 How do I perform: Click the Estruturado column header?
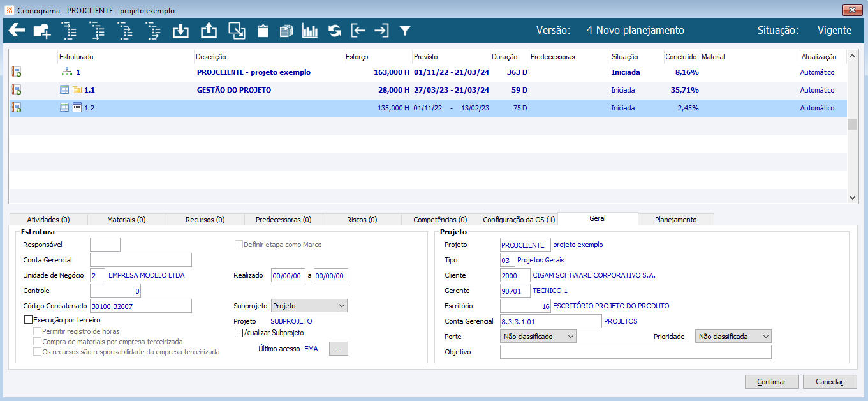126,57
